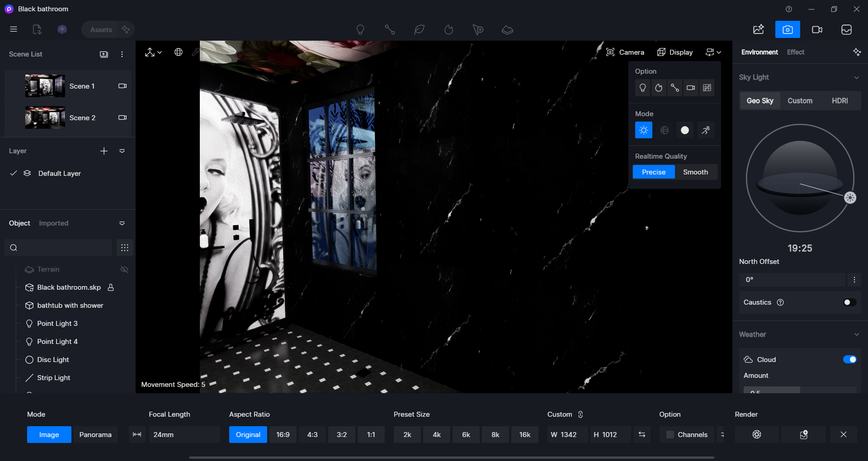The image size is (868, 461).
Task: Open the Focal Length 24mm dropdown
Action: click(x=184, y=435)
